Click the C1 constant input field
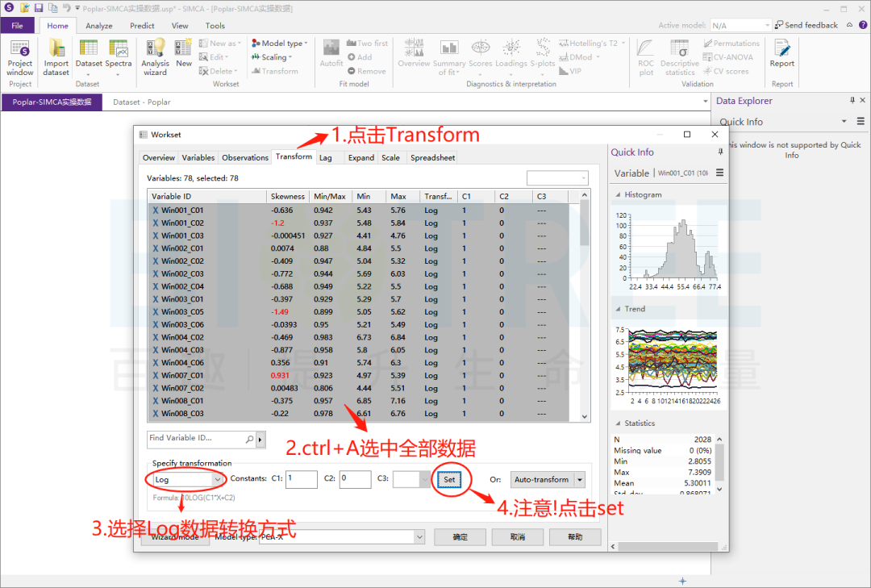This screenshot has width=871, height=588. [x=301, y=479]
